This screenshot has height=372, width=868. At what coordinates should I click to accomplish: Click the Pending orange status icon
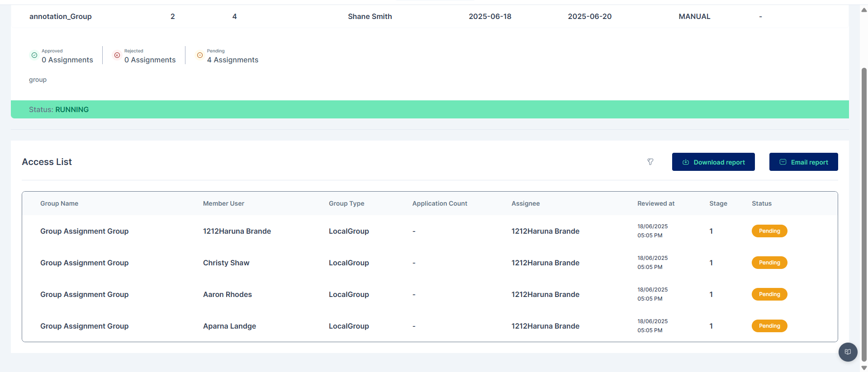pos(199,55)
